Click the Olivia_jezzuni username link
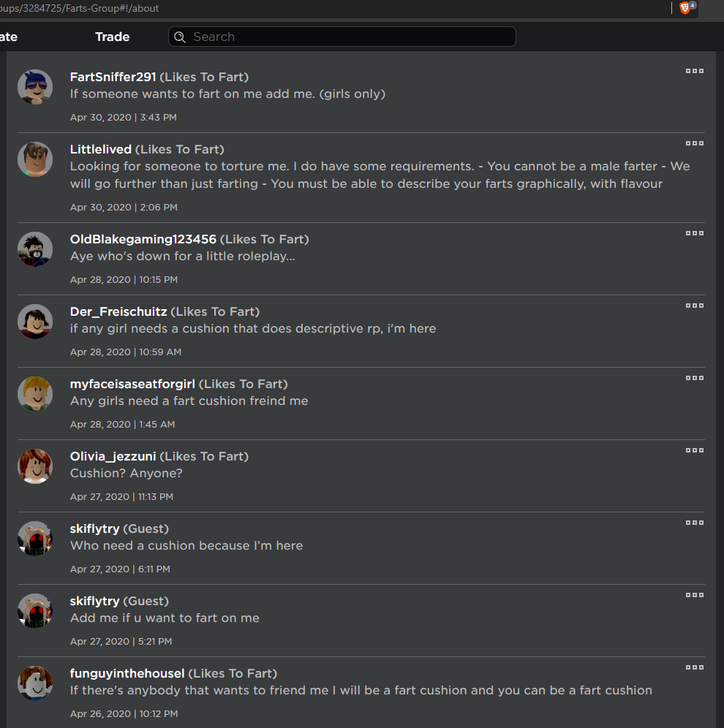Image resolution: width=724 pixels, height=728 pixels. pos(113,456)
